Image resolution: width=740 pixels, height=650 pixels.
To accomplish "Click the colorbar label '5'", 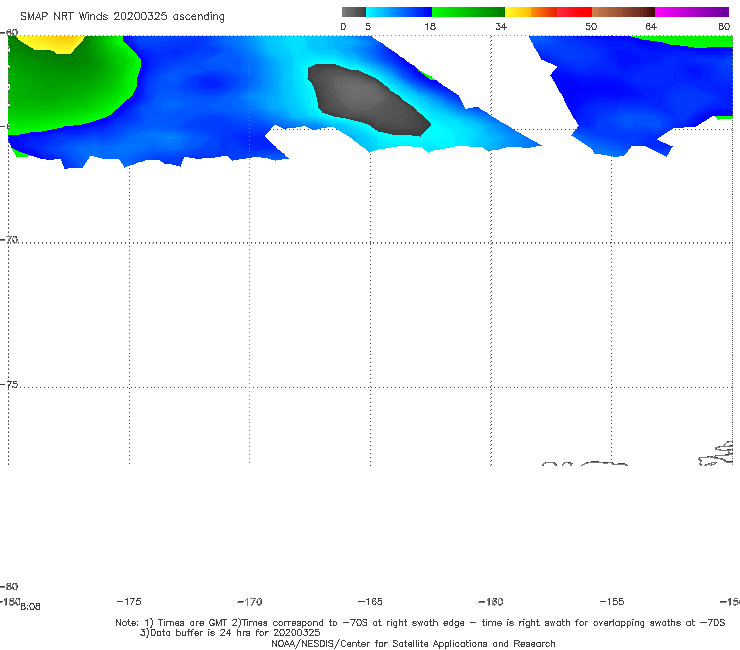I will [x=368, y=26].
